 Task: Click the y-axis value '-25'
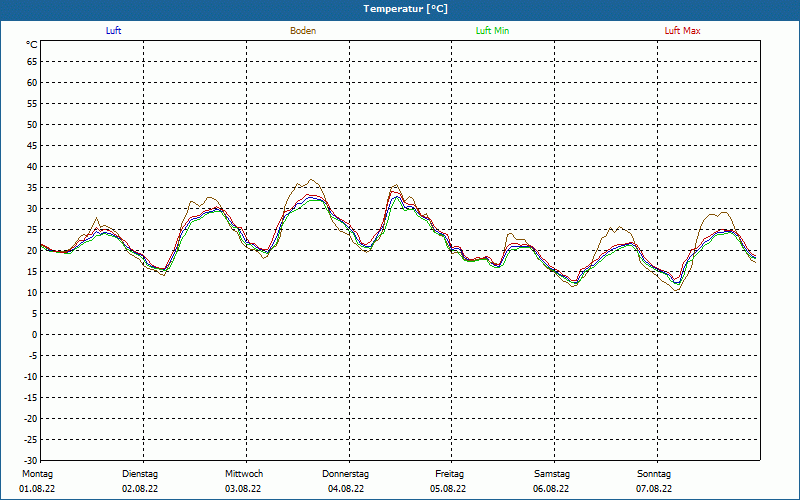31,440
